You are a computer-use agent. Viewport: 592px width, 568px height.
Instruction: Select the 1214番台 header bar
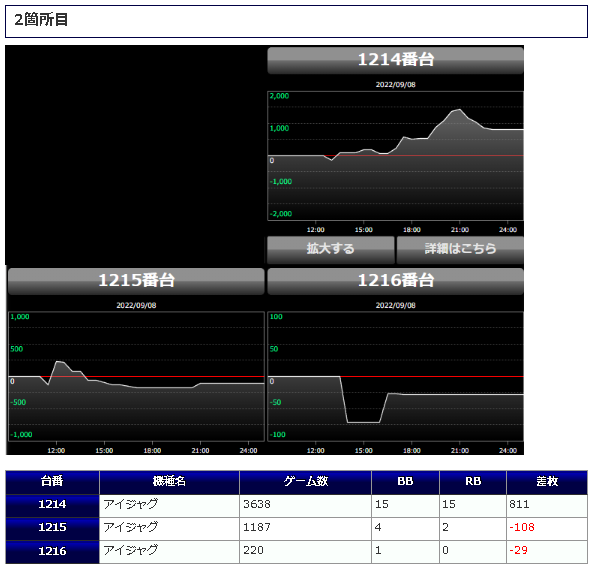tap(395, 60)
